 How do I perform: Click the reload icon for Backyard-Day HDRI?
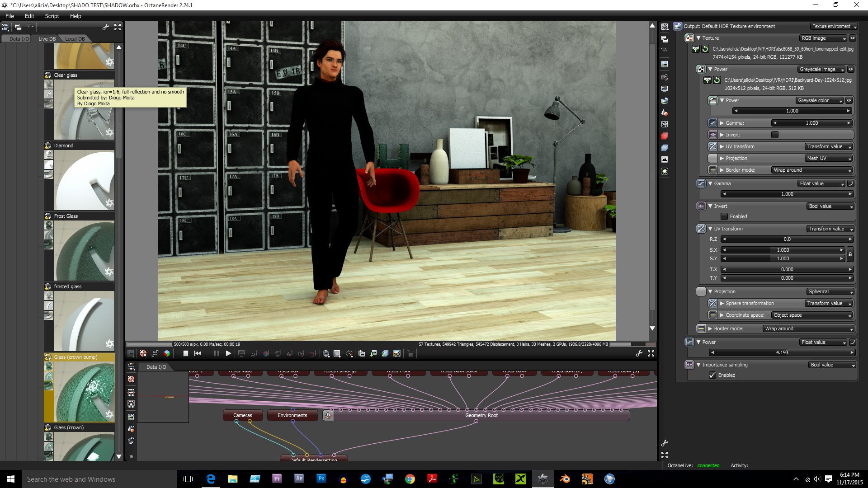[717, 80]
